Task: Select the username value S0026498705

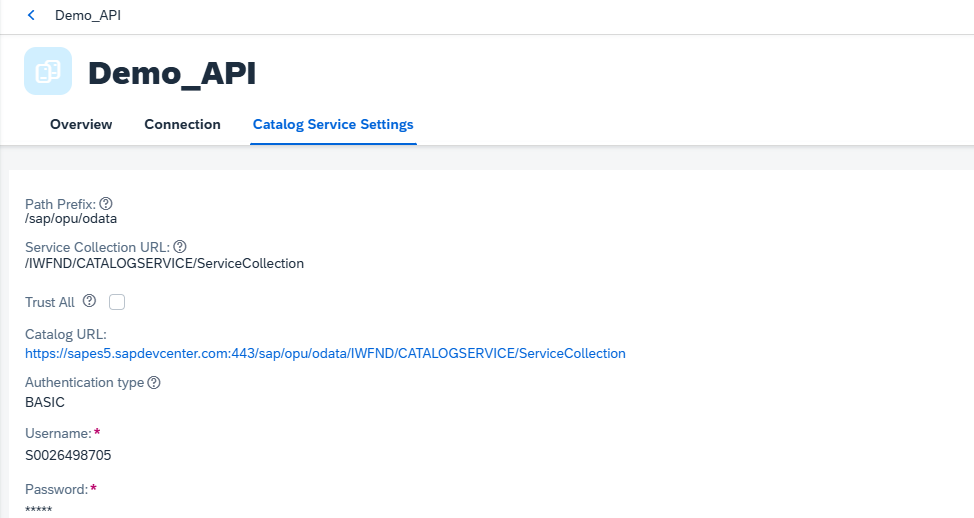Action: (x=68, y=455)
